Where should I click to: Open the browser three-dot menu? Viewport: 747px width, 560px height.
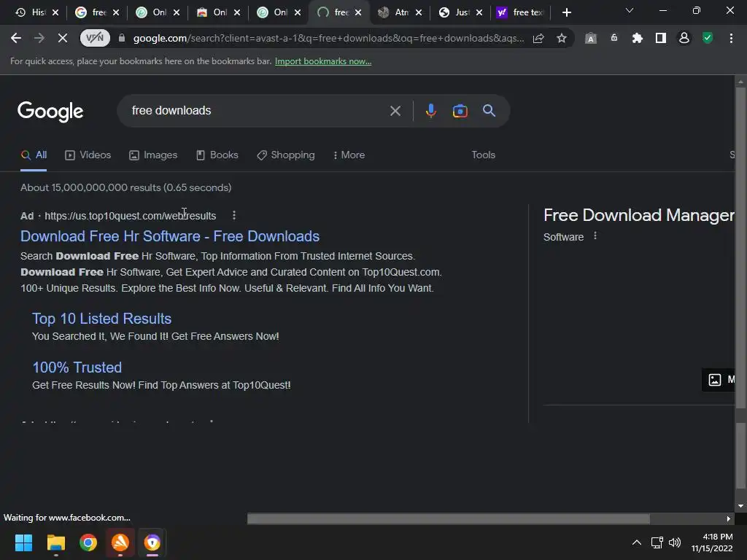point(731,38)
